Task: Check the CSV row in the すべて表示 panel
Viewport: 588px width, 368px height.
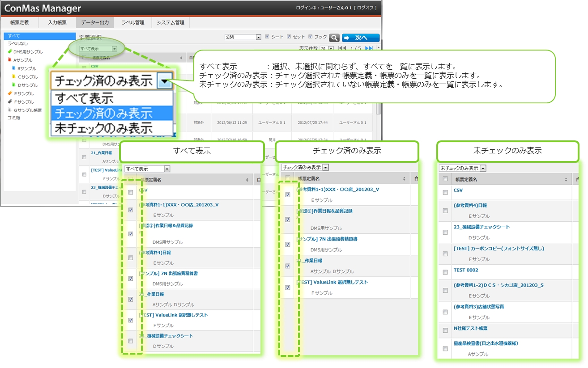Action: point(131,192)
